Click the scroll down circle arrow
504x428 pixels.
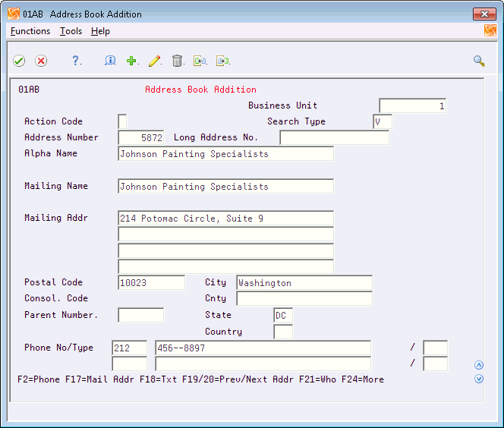pos(479,379)
